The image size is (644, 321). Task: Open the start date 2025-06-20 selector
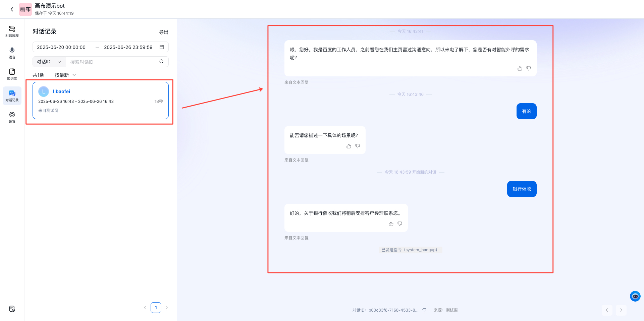[x=61, y=47]
